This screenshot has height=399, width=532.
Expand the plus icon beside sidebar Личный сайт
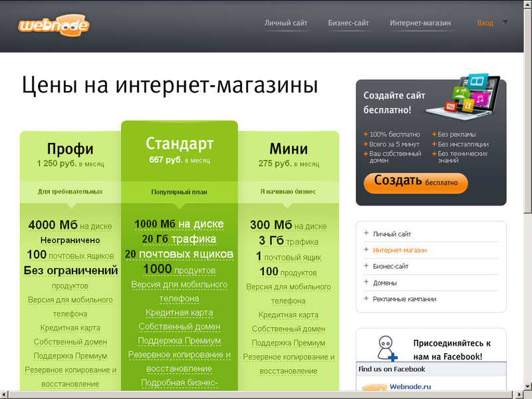click(366, 233)
